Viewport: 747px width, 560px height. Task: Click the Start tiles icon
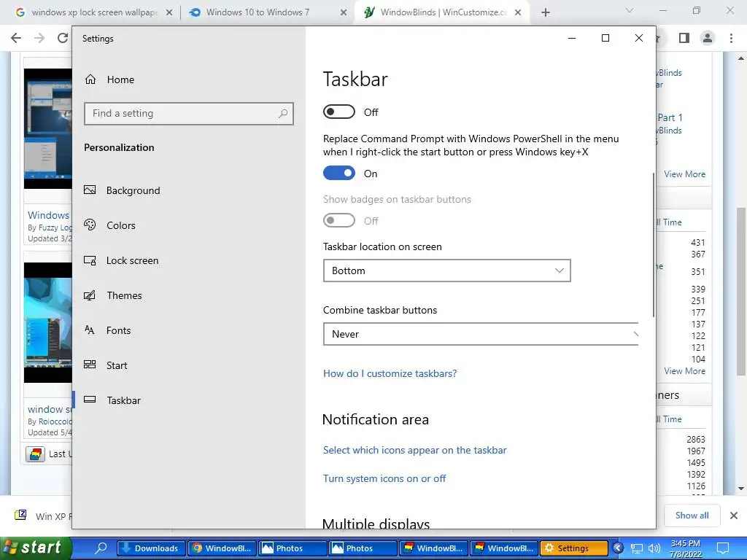(x=90, y=365)
